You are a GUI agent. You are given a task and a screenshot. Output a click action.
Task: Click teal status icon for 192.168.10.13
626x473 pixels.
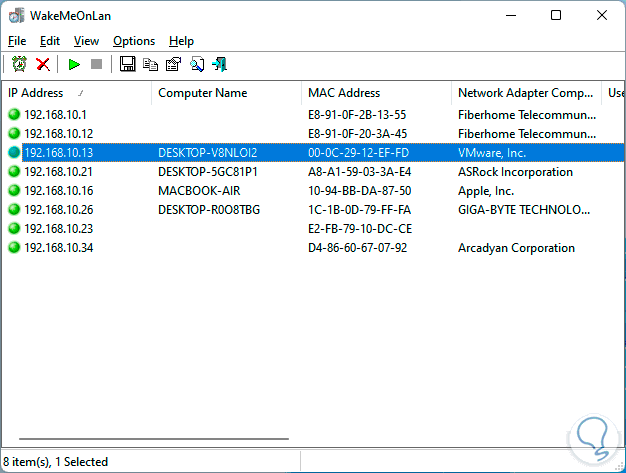(14, 152)
